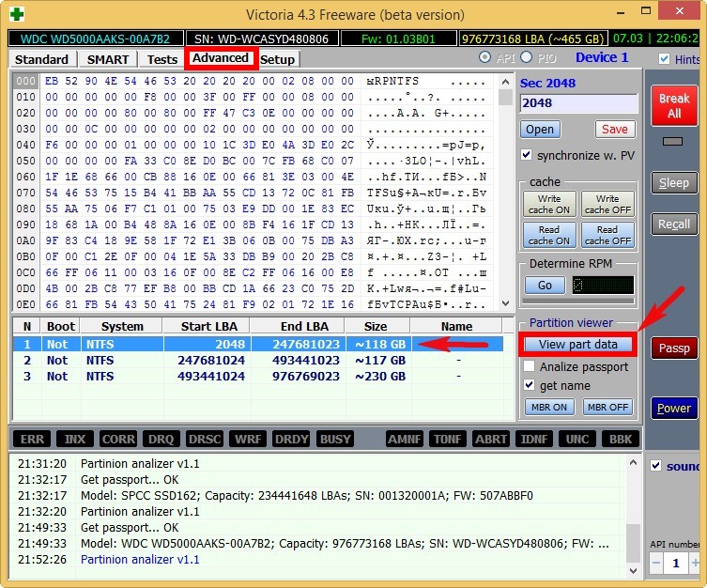Click the red Break All button
Screen dimensions: 707x588
click(674, 105)
